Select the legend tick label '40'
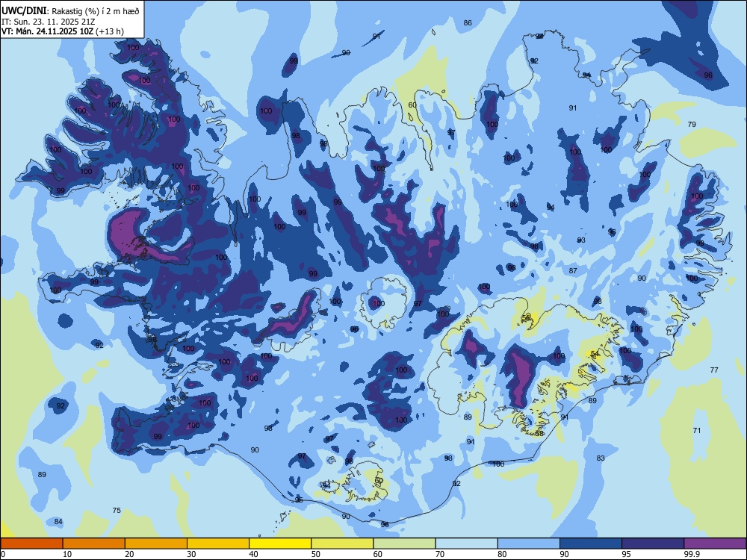This screenshot has width=747, height=560. pyautogui.click(x=253, y=554)
